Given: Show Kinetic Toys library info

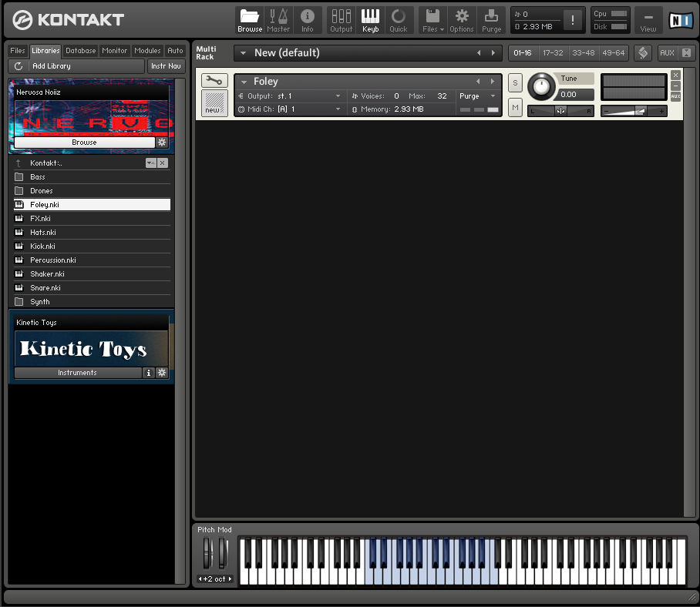Looking at the screenshot, I should (149, 372).
